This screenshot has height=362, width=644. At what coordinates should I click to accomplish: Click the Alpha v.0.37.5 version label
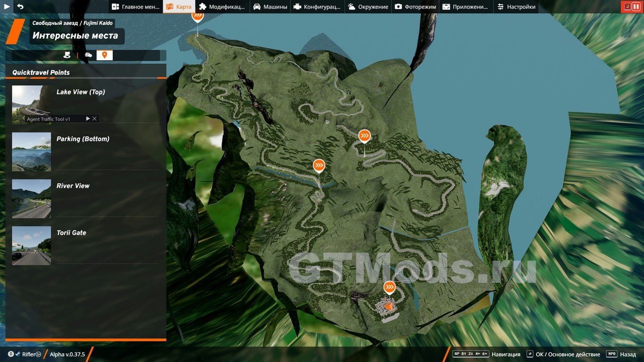(67, 354)
